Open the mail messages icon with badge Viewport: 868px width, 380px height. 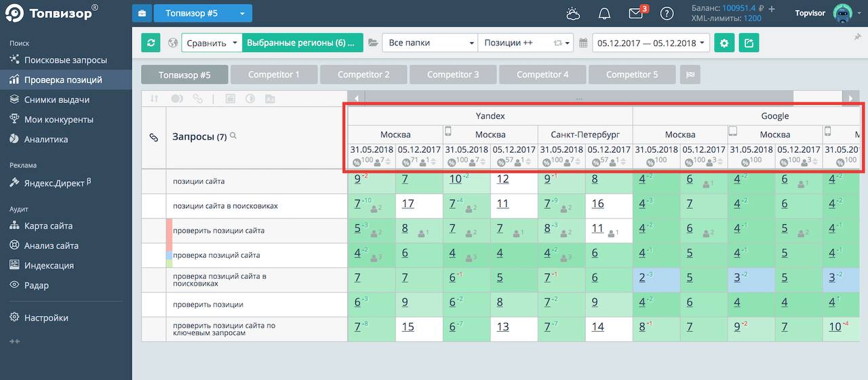[636, 13]
